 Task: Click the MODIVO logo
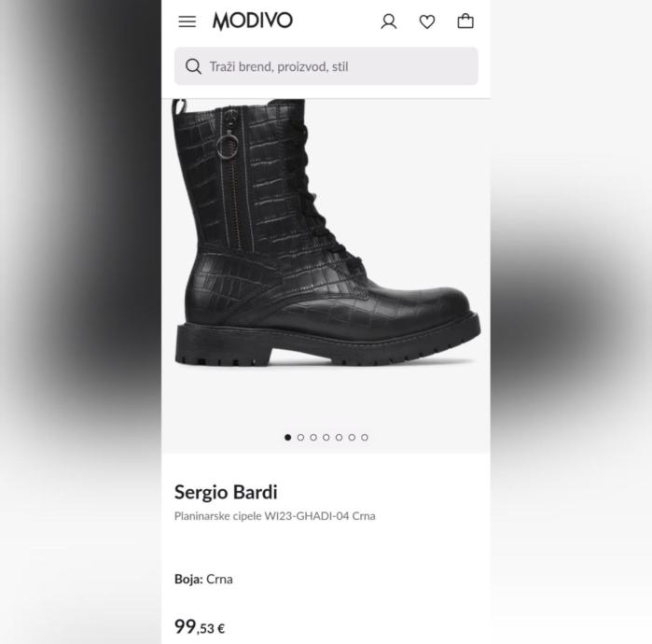click(253, 21)
